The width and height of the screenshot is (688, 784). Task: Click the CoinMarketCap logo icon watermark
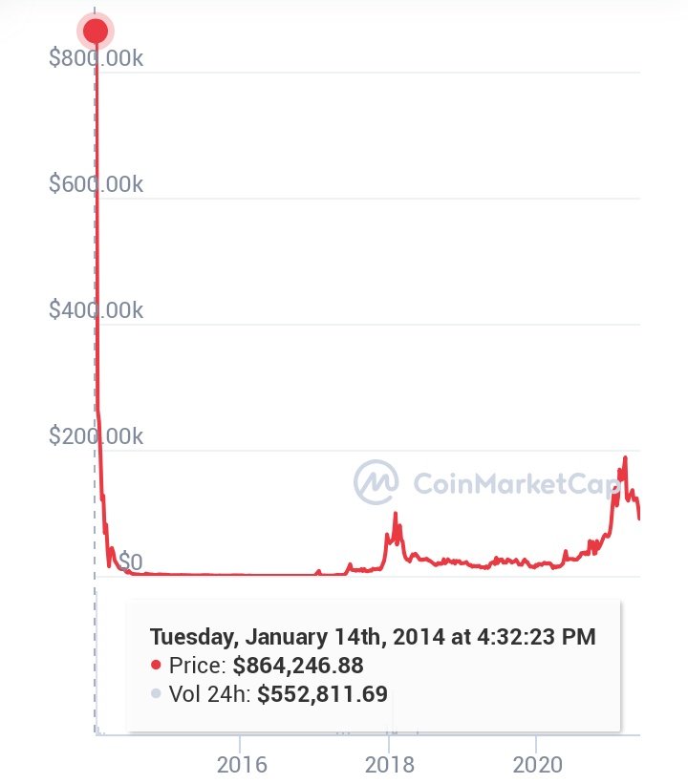[x=376, y=482]
